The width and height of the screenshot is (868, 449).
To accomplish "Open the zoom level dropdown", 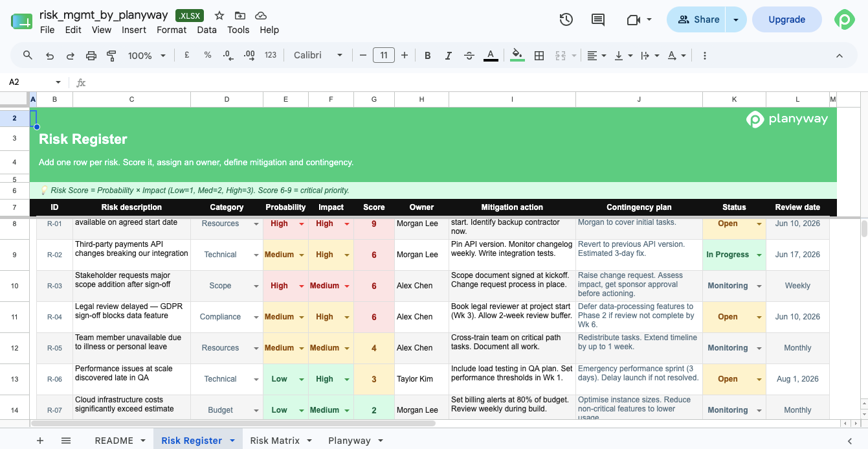I will pyautogui.click(x=147, y=56).
